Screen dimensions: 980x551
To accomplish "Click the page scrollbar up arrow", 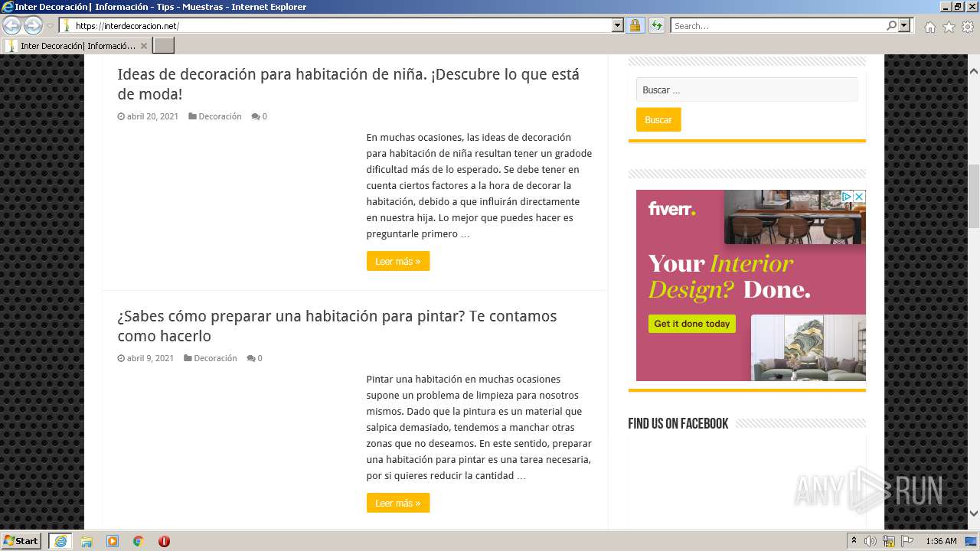I will [974, 71].
